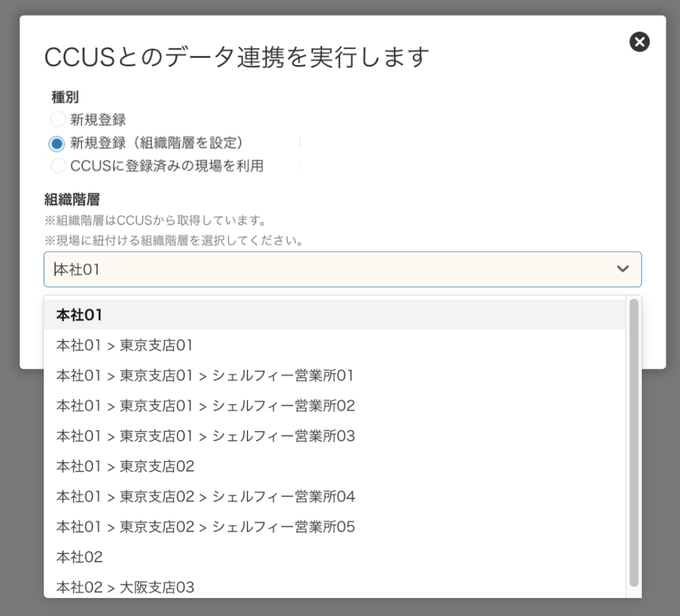Select the 新規登録 radio button
Screen dimensions: 680x616
[x=58, y=119]
